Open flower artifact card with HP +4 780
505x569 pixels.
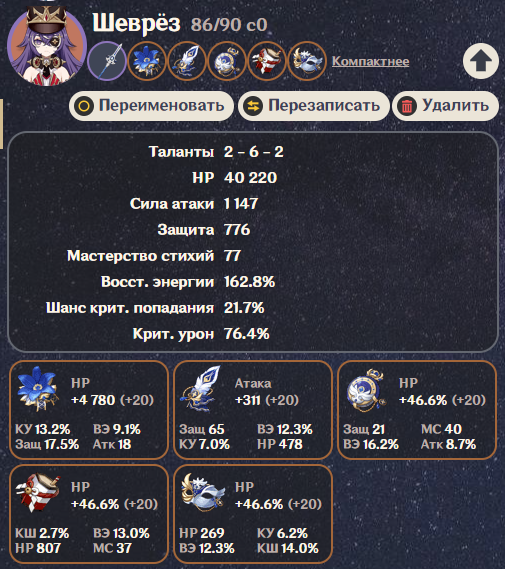click(89, 410)
